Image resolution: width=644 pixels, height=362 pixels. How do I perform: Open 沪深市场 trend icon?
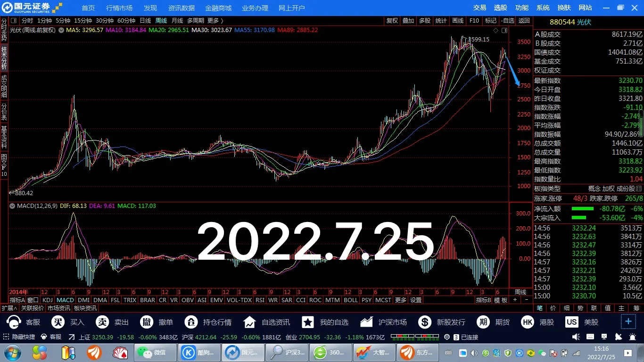click(x=366, y=322)
